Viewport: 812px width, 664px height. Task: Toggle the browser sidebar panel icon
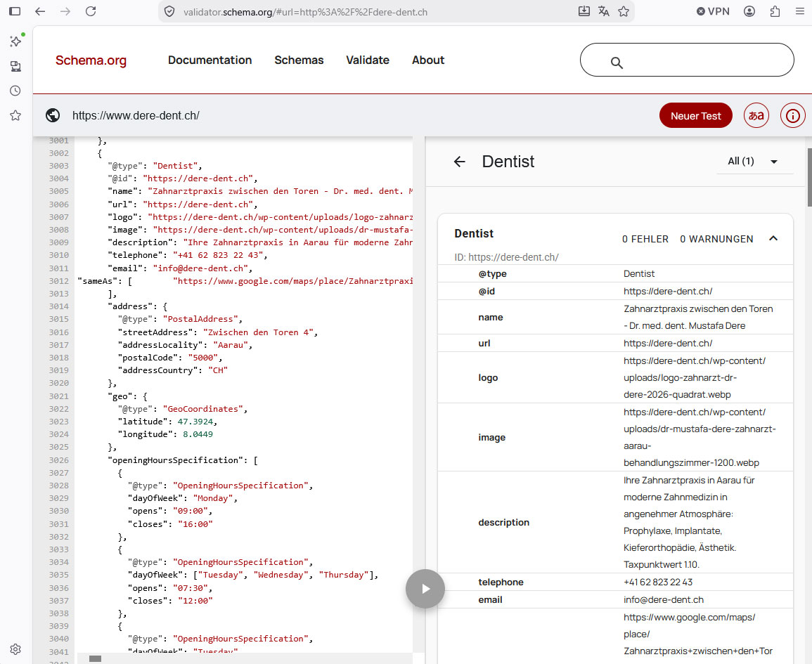pos(15,11)
